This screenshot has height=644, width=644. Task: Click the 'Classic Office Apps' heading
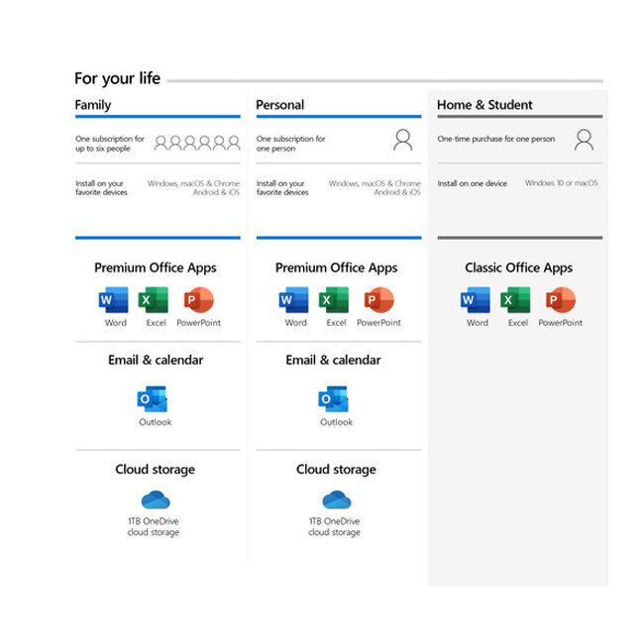pos(519,268)
